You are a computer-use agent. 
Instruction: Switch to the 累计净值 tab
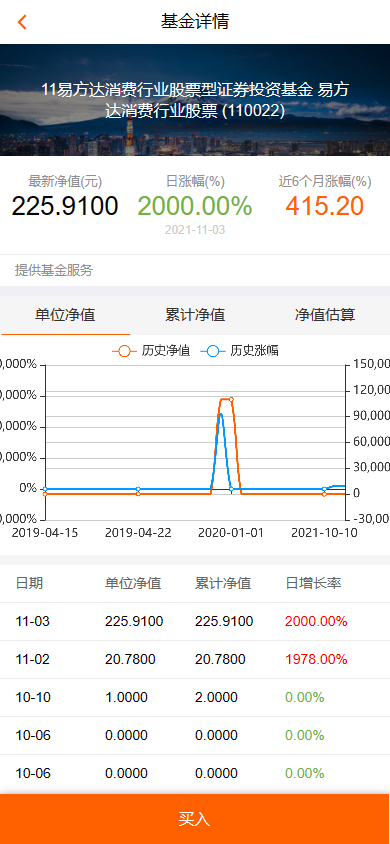pyautogui.click(x=195, y=315)
